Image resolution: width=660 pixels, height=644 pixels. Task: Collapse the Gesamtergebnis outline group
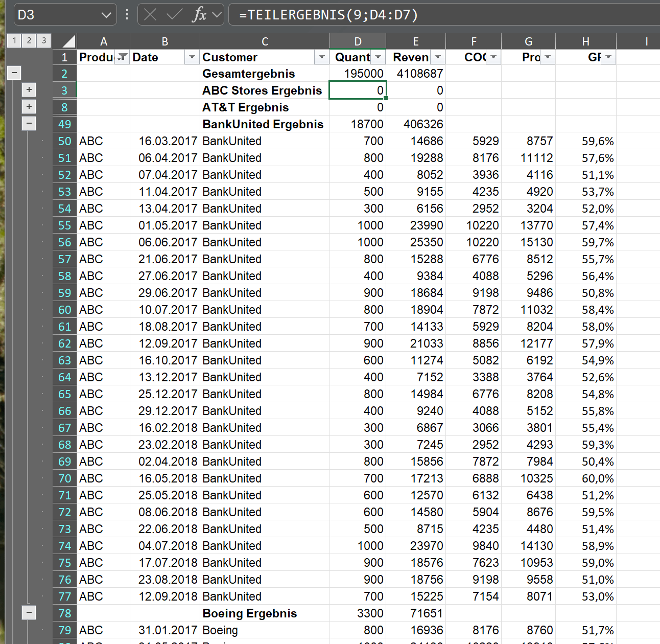14,73
